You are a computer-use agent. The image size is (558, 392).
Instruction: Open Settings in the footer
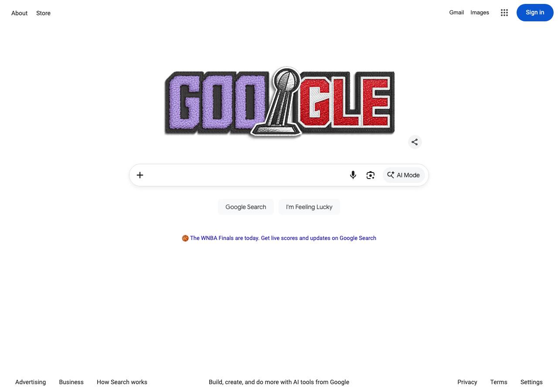531,382
